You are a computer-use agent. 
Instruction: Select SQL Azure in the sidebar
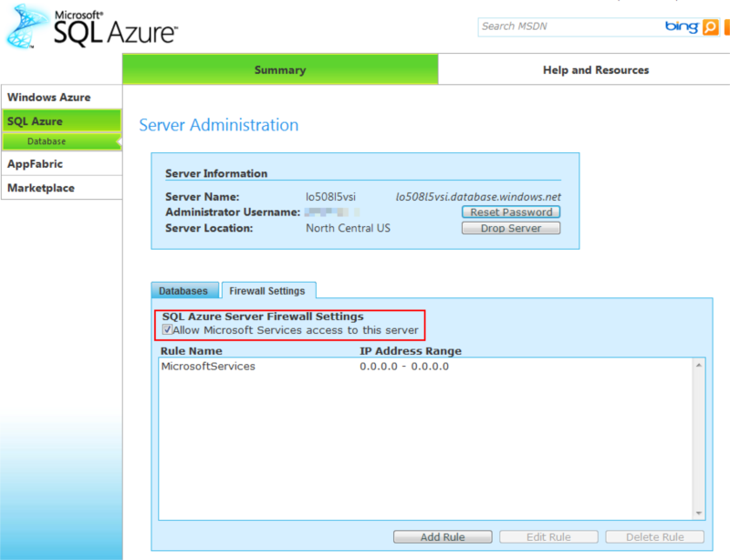61,121
